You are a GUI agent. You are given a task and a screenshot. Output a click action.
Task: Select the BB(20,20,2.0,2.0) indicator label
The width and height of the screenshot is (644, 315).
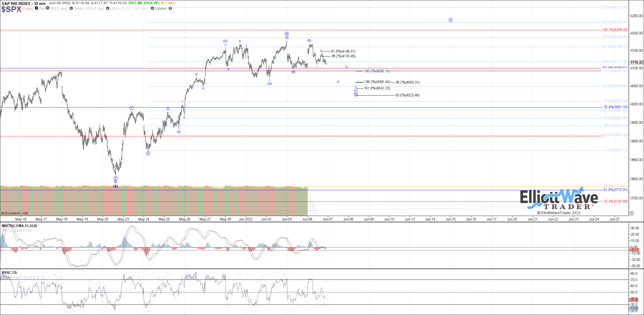coord(129,9)
